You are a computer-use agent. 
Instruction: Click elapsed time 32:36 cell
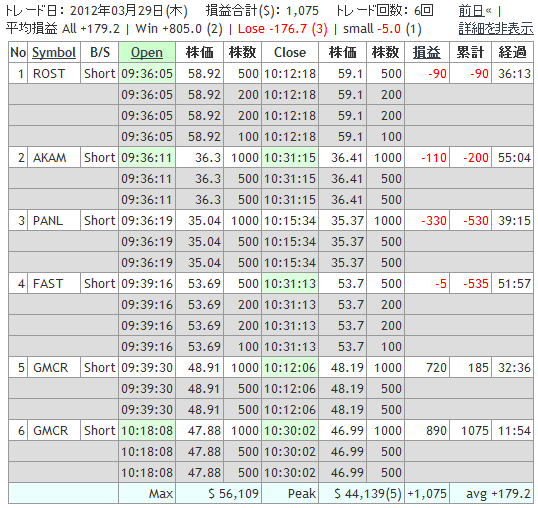[x=512, y=368]
